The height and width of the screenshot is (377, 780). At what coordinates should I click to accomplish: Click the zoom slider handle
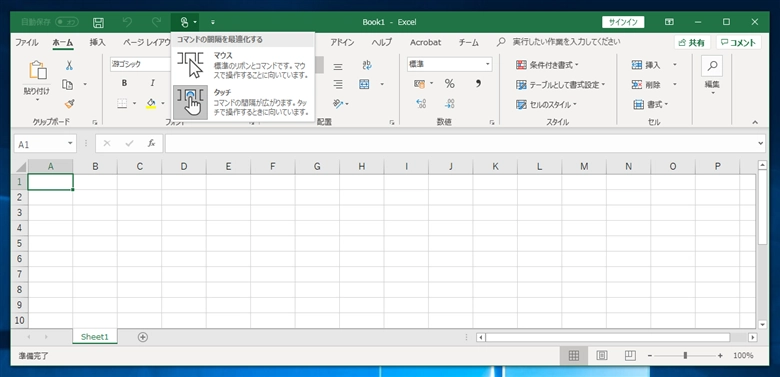[x=685, y=356]
